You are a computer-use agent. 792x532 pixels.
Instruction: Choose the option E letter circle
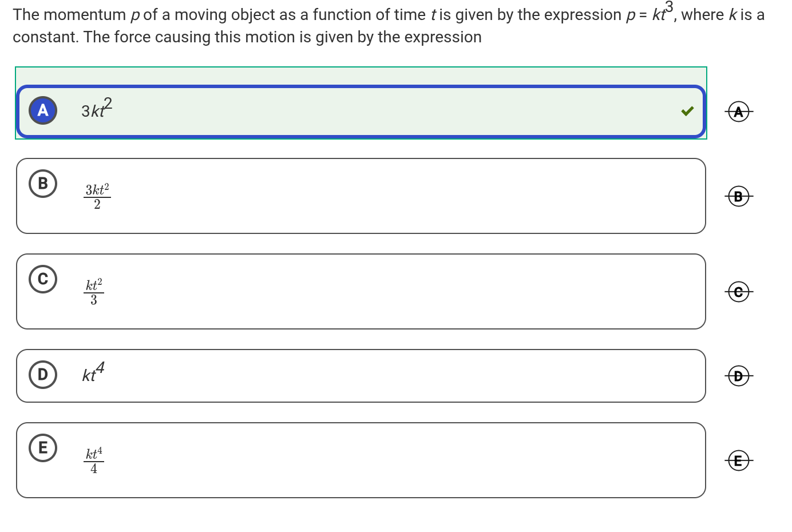coord(43,448)
